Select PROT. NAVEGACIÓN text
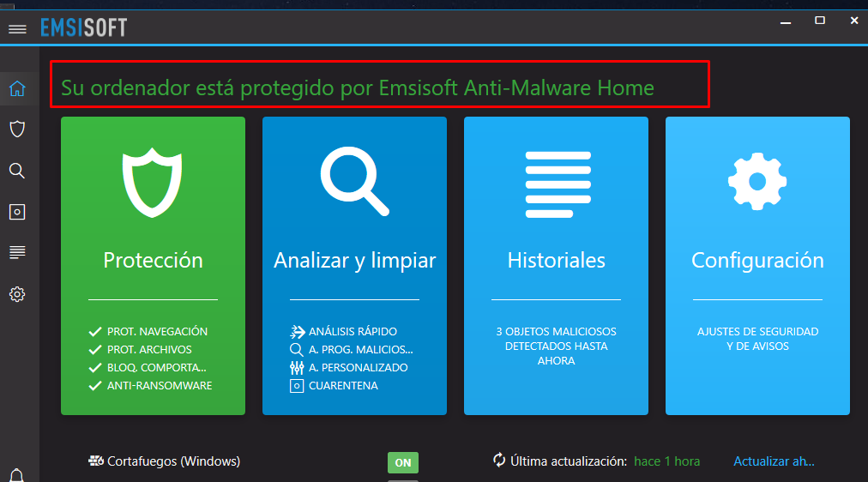The image size is (868, 482). click(x=157, y=331)
